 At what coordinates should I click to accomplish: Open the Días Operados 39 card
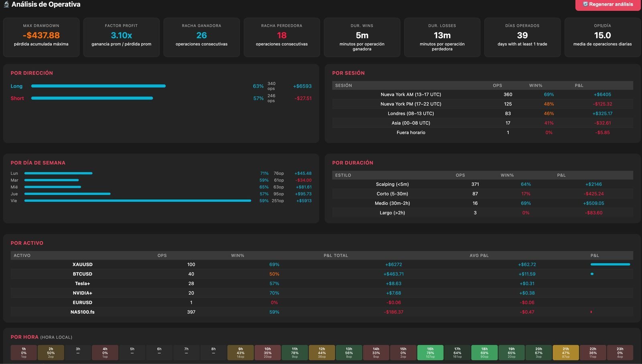(x=522, y=37)
